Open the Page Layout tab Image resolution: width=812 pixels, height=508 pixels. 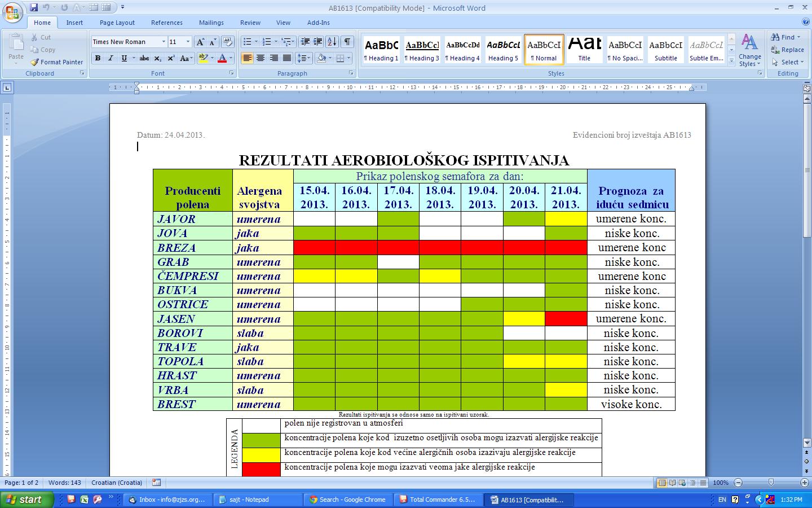point(117,23)
